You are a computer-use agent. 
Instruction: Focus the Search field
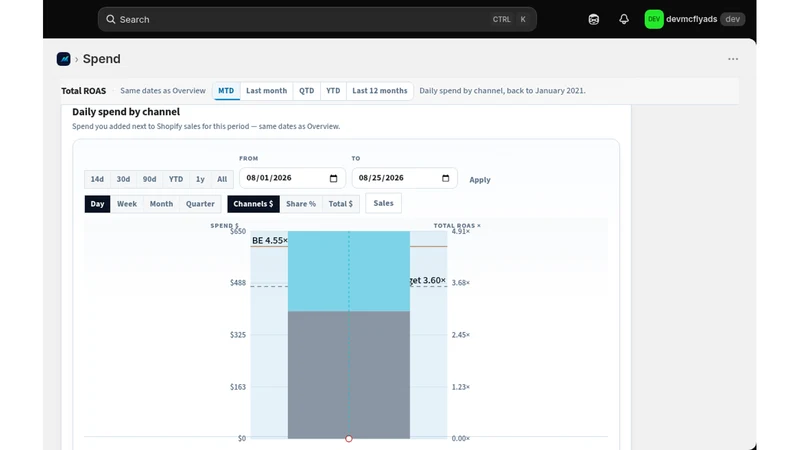(317, 19)
